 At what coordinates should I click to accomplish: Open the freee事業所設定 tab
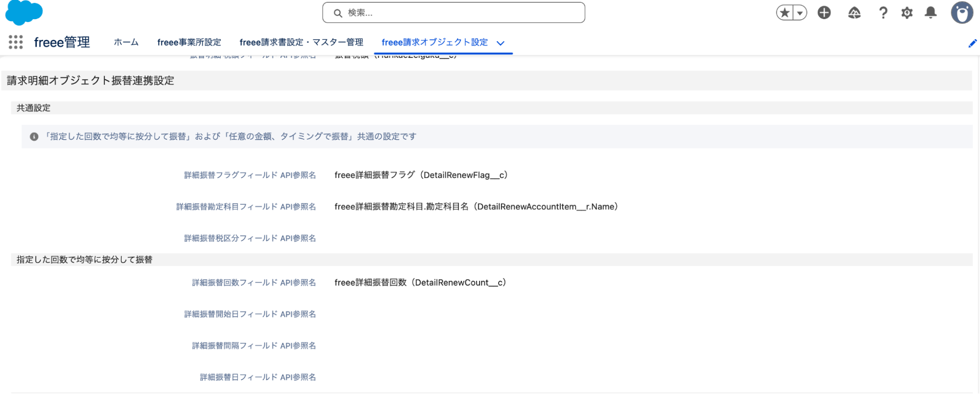189,42
